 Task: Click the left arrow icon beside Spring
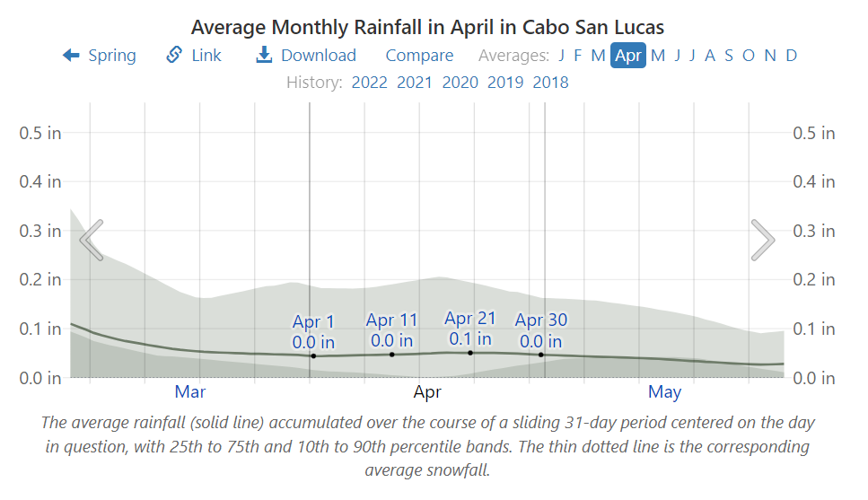click(71, 56)
